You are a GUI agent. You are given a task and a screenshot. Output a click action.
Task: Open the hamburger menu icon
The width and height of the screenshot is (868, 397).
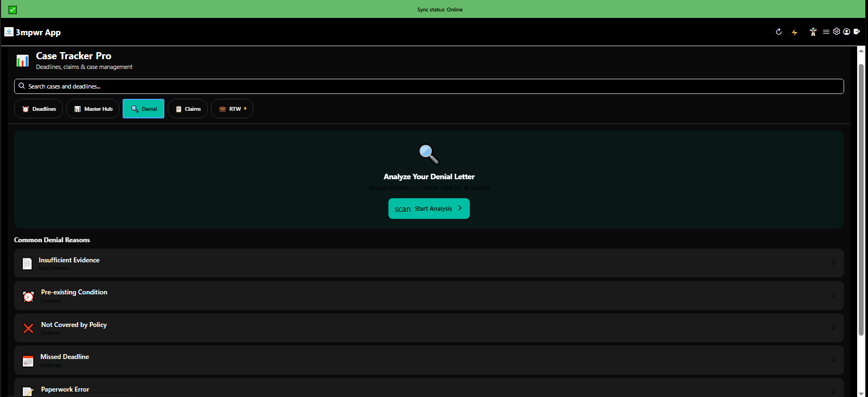click(x=826, y=32)
